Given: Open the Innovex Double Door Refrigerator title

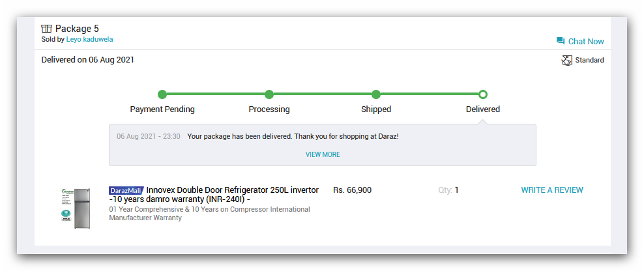Looking at the screenshot, I should (214, 195).
